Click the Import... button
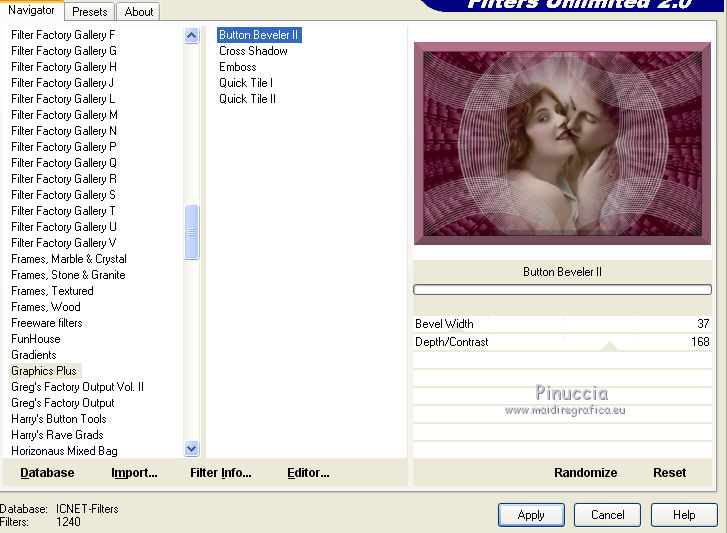The width and height of the screenshot is (727, 533). pyautogui.click(x=134, y=473)
